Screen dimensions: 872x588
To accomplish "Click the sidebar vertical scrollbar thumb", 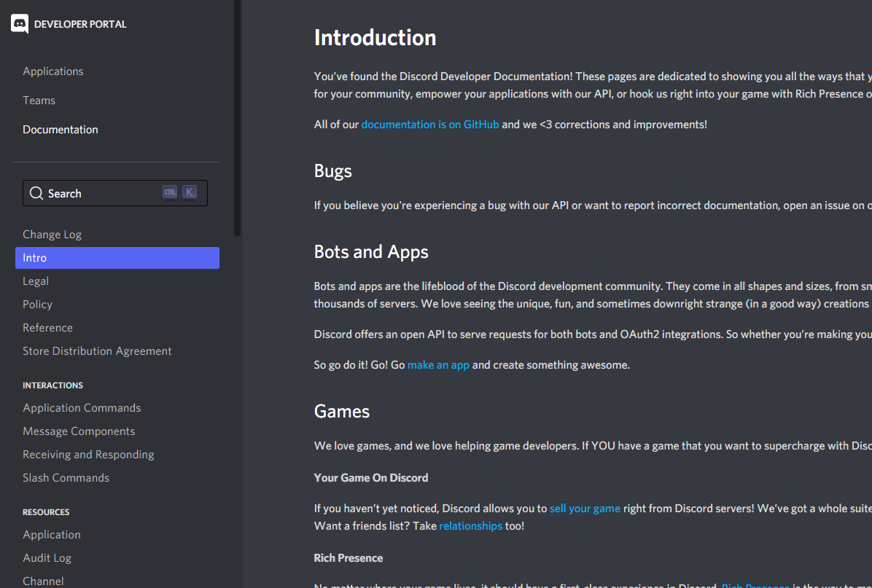I will coord(238,117).
